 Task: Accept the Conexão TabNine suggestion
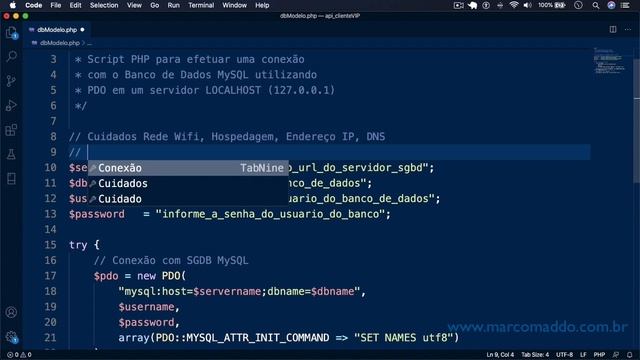pyautogui.click(x=188, y=168)
